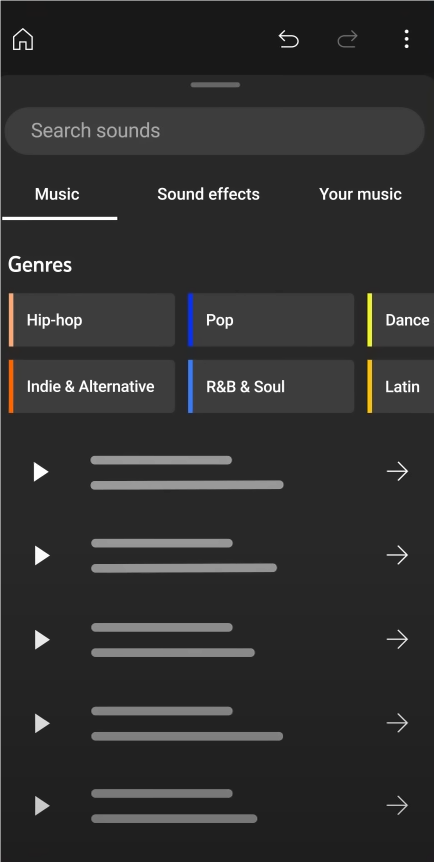Switch to the Sound effects tab
The height and width of the screenshot is (862, 434).
pos(208,194)
